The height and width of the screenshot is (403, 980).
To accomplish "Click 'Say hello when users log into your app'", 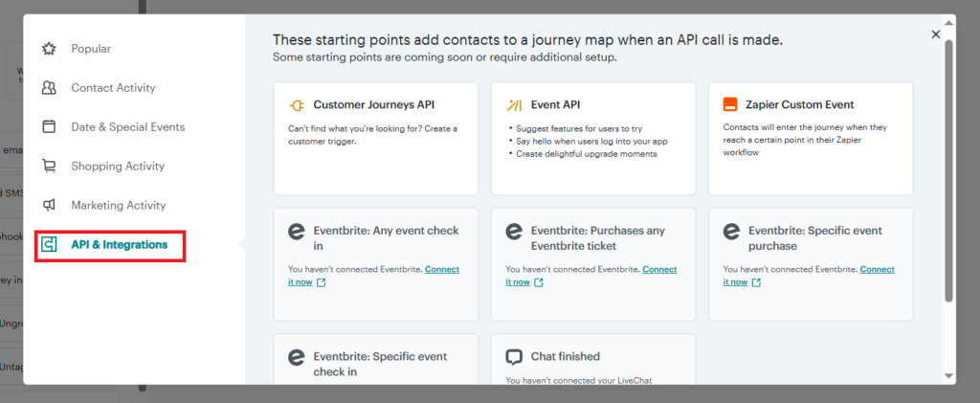I will [x=591, y=142].
